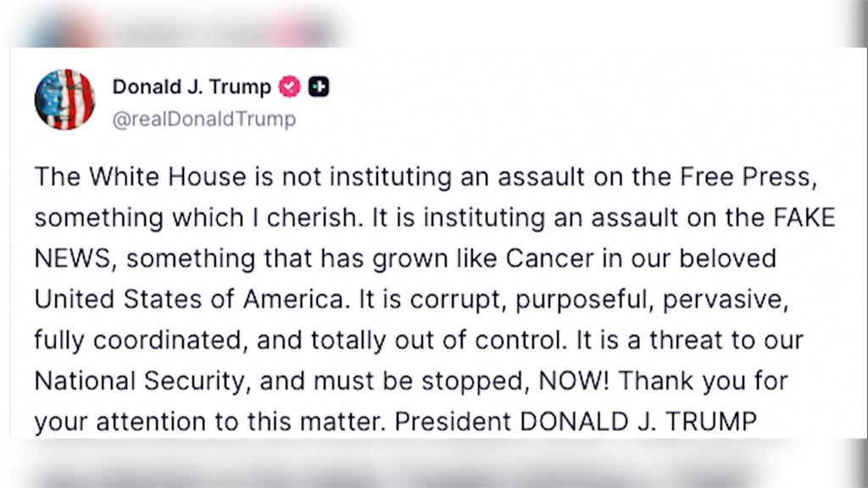Open the @realDonaldTrump handle link
This screenshot has width=868, height=488.
point(203,119)
